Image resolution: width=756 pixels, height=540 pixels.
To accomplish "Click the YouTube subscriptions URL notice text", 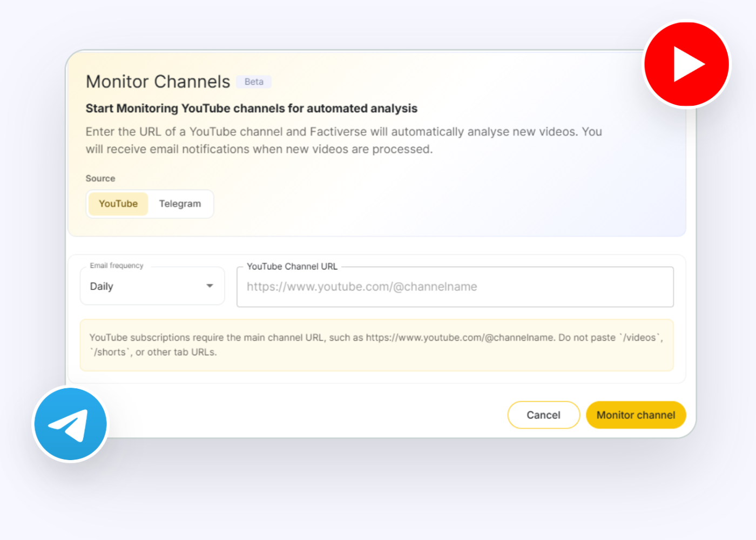I will (376, 345).
